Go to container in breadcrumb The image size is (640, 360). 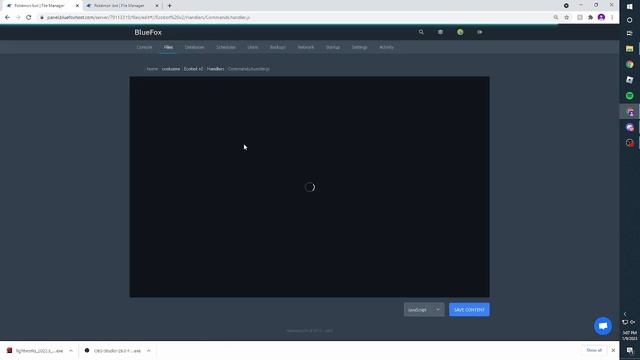click(171, 69)
